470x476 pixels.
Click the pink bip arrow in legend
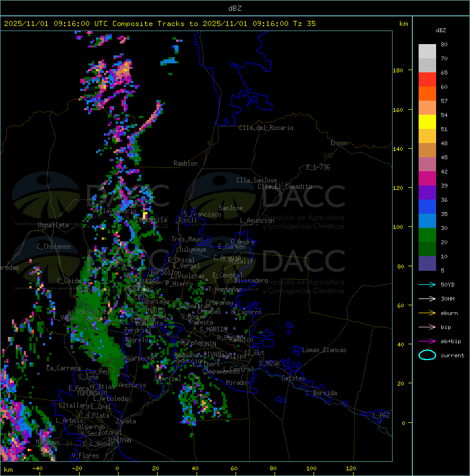pos(427,327)
